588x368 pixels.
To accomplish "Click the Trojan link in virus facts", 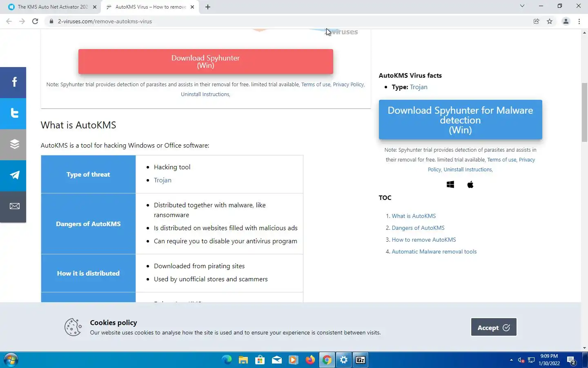I will coord(419,87).
